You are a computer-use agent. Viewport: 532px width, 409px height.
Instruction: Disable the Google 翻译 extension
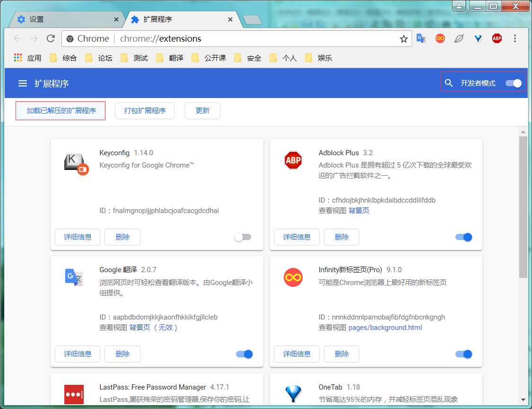244,354
